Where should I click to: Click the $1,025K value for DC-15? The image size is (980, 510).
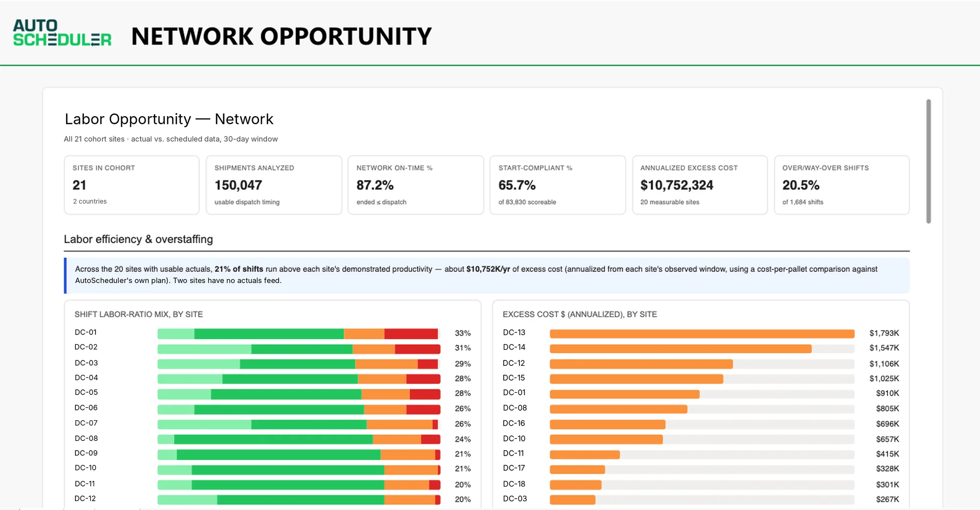pos(884,379)
